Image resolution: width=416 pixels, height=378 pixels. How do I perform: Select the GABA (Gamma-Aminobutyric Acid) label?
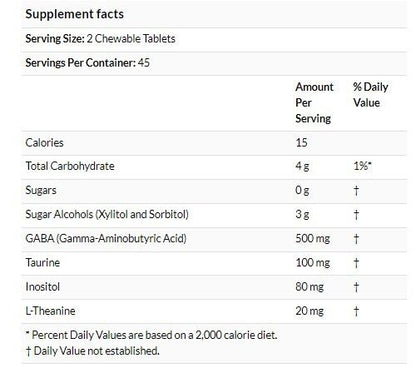(106, 239)
